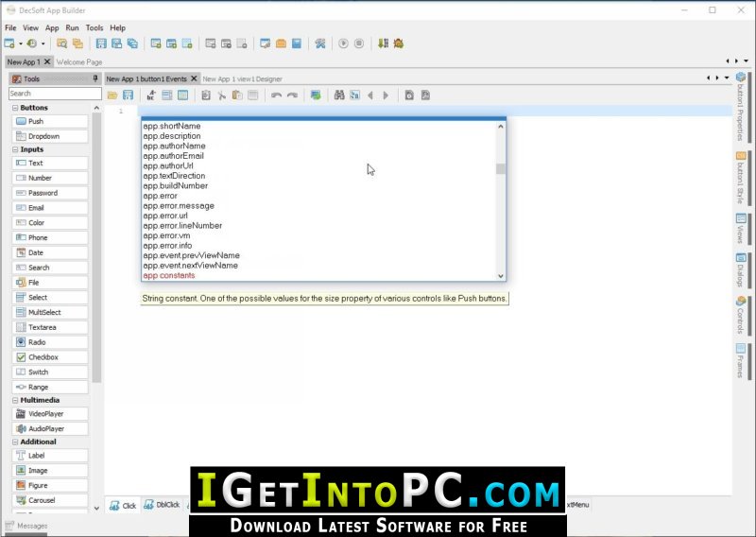Click the open folder icon in editor toolbar
Viewport: 756px width, 537px height.
click(112, 95)
